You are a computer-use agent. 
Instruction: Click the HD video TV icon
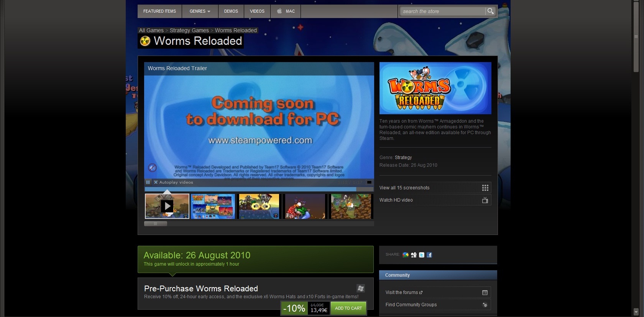(x=485, y=200)
